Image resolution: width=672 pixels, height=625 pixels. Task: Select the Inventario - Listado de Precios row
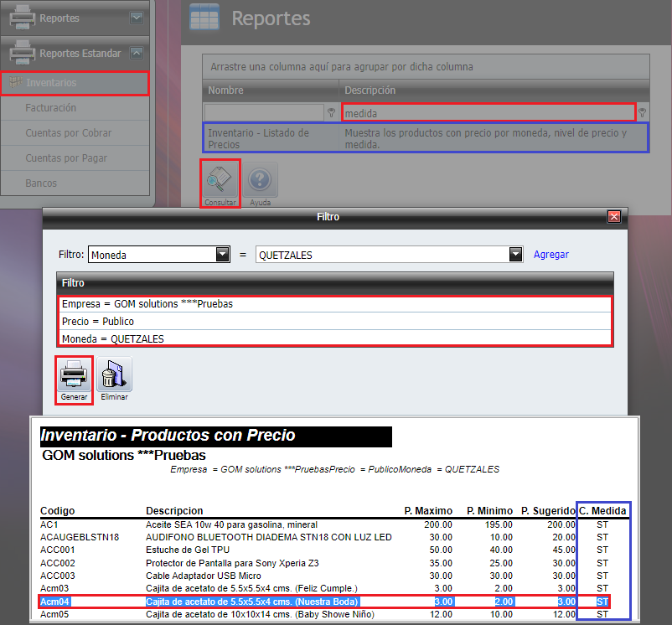click(426, 138)
